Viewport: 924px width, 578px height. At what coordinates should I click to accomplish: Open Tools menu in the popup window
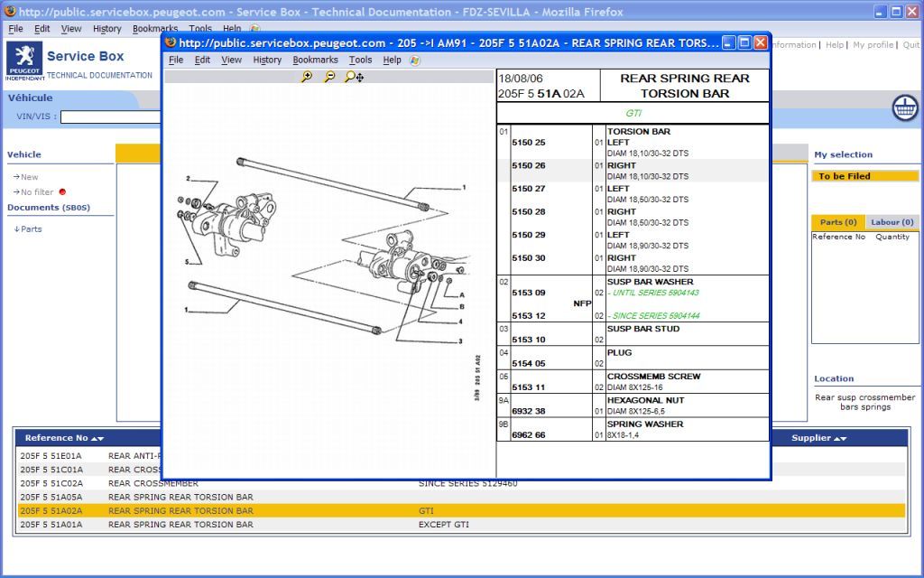click(360, 60)
